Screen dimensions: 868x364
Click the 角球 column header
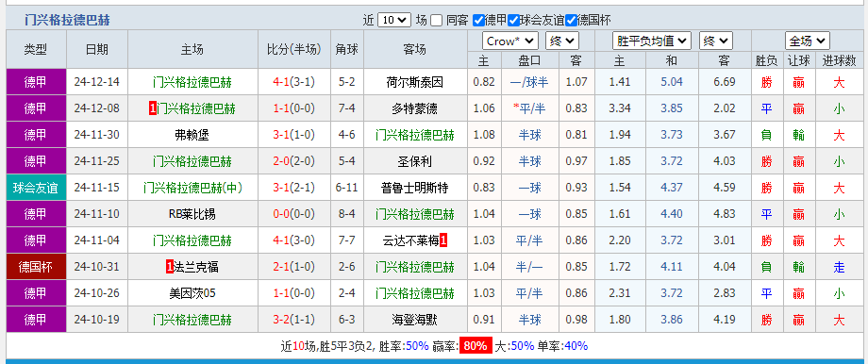[x=346, y=49]
